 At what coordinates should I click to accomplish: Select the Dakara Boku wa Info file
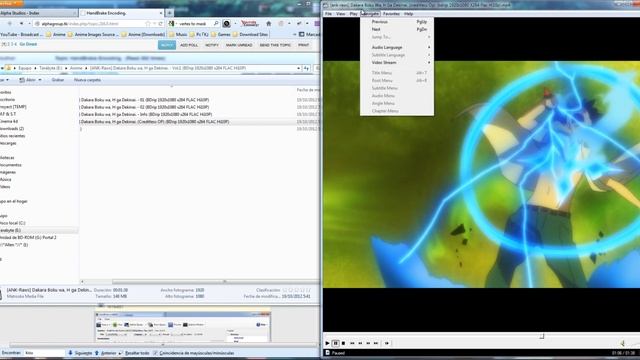tap(146, 115)
